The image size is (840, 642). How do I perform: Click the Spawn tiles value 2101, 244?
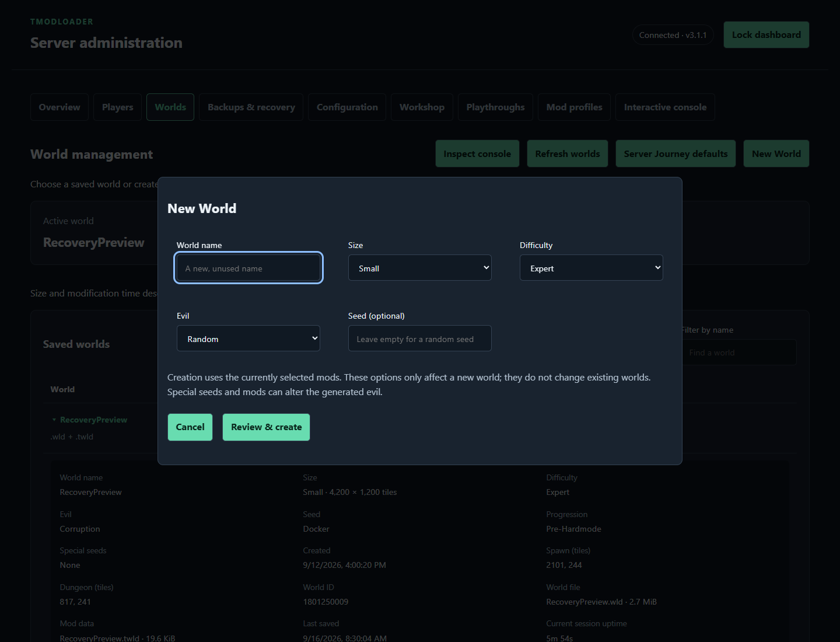(x=564, y=565)
